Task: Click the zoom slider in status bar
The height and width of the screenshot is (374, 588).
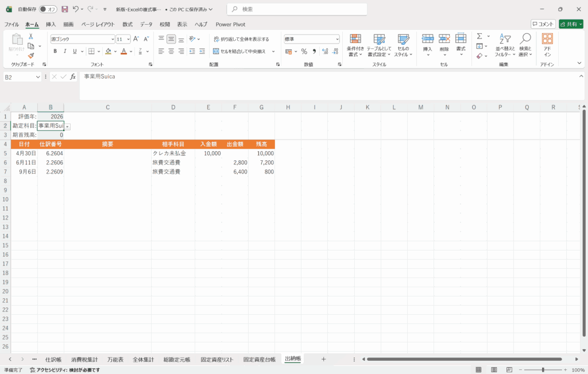Action: (541, 370)
